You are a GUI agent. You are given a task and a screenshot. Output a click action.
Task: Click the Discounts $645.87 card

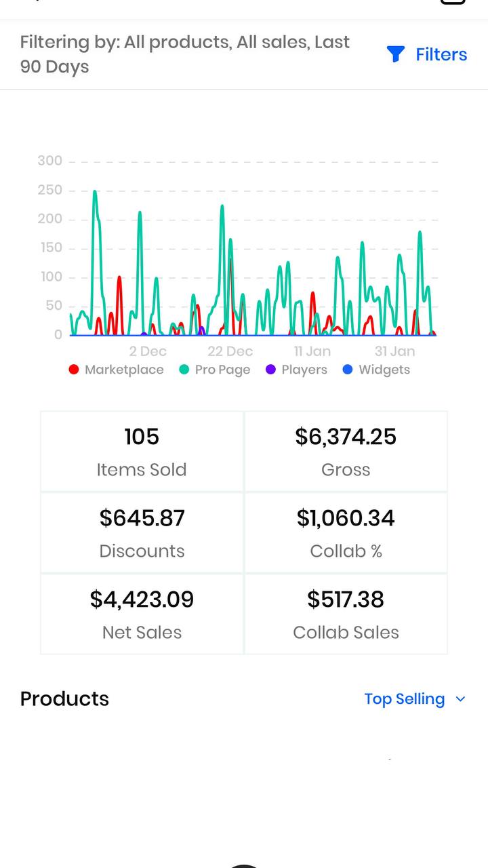[142, 533]
